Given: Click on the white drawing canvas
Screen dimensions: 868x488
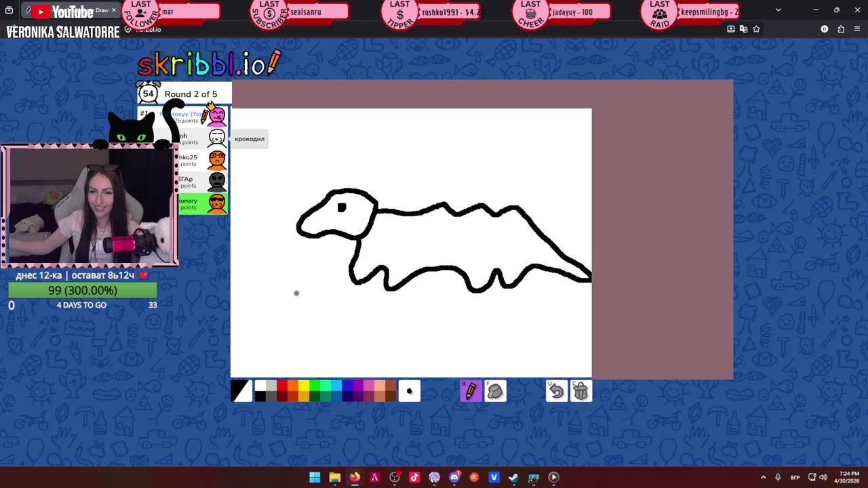Looking at the screenshot, I should (411, 243).
